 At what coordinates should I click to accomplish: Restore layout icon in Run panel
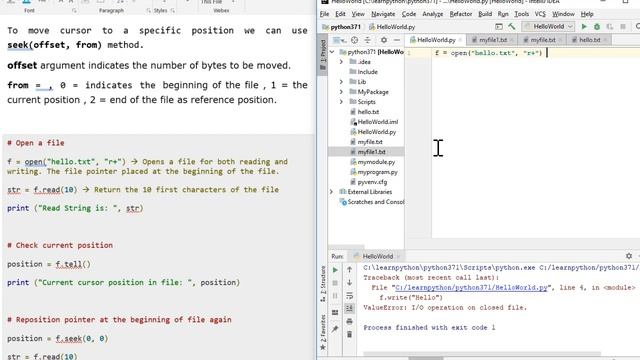coord(335,313)
